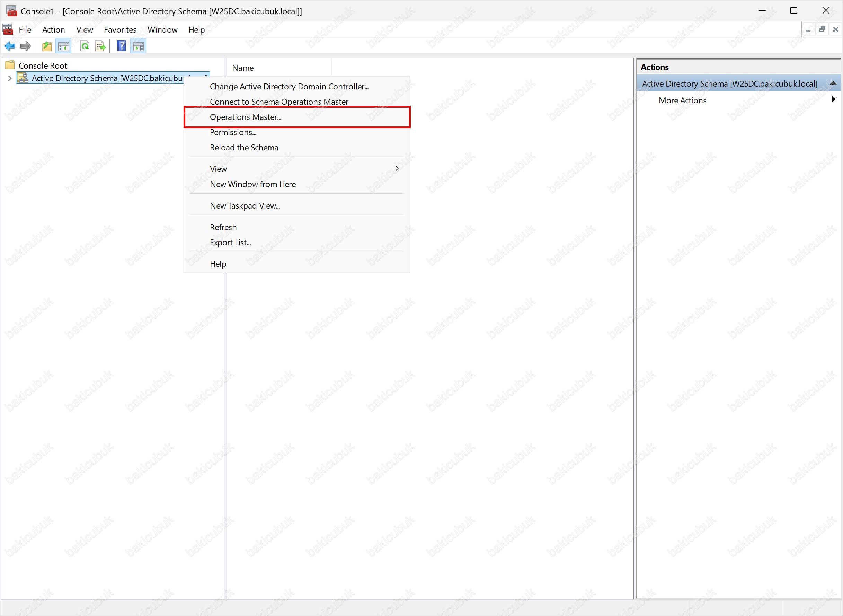This screenshot has height=616, width=843.
Task: Click the Refresh toolbar icon
Action: [85, 46]
